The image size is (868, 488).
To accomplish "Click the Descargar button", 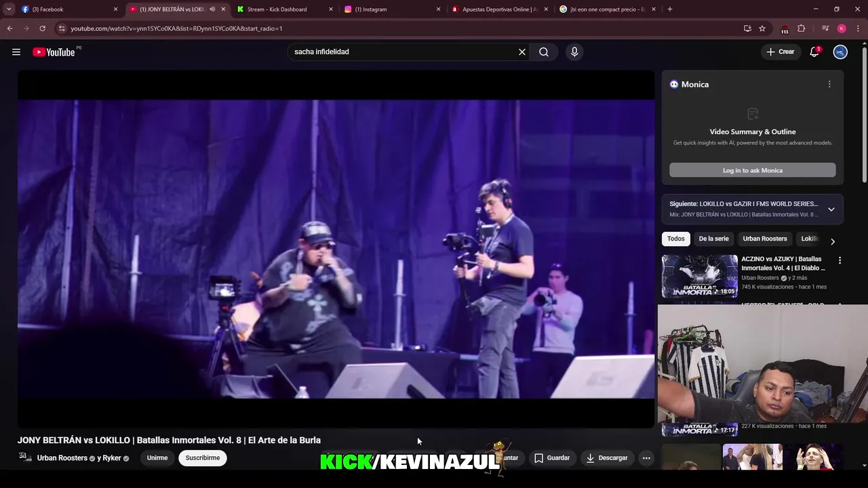I will click(x=607, y=458).
